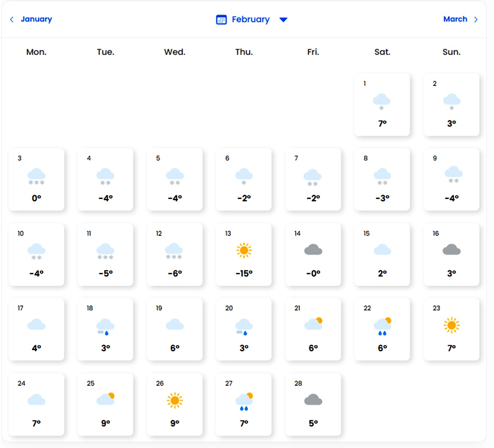Click the snow cloud icon on February 1
Viewport: 494px width, 448px height.
pos(381,102)
